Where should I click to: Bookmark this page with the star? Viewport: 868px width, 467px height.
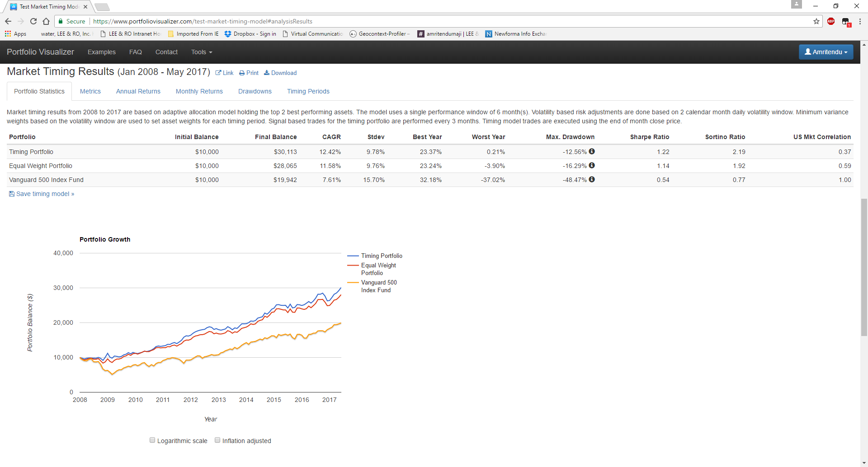tap(816, 21)
